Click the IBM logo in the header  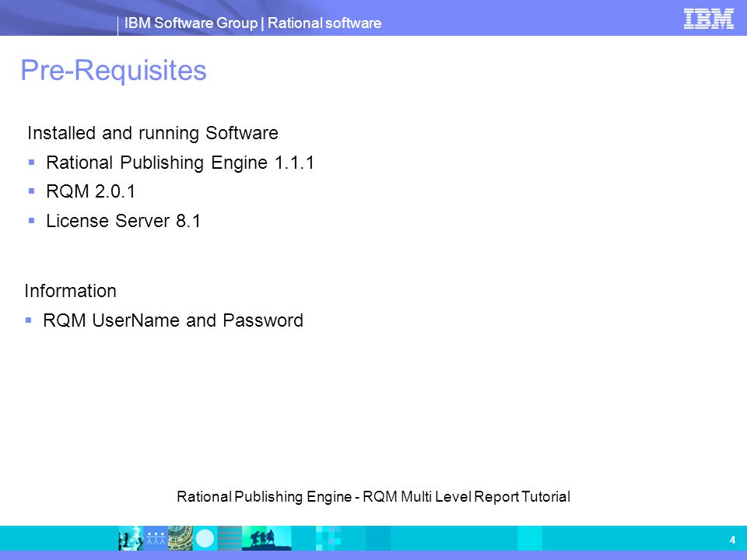pyautogui.click(x=708, y=19)
